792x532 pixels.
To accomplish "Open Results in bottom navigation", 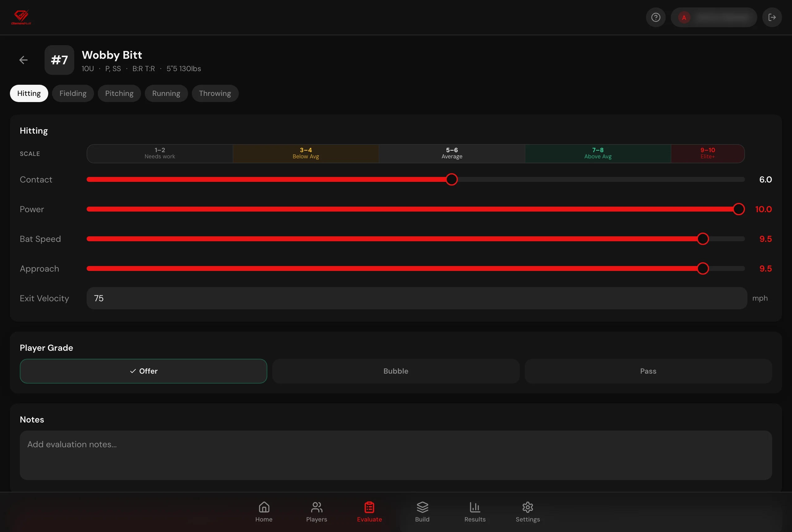I will (475, 512).
